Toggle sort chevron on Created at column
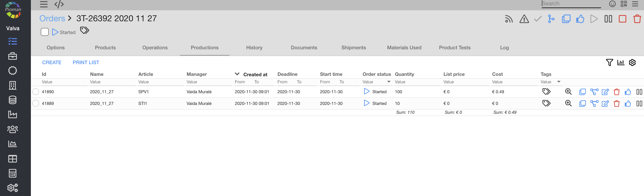Image resolution: width=644 pixels, height=196 pixels. [x=237, y=74]
